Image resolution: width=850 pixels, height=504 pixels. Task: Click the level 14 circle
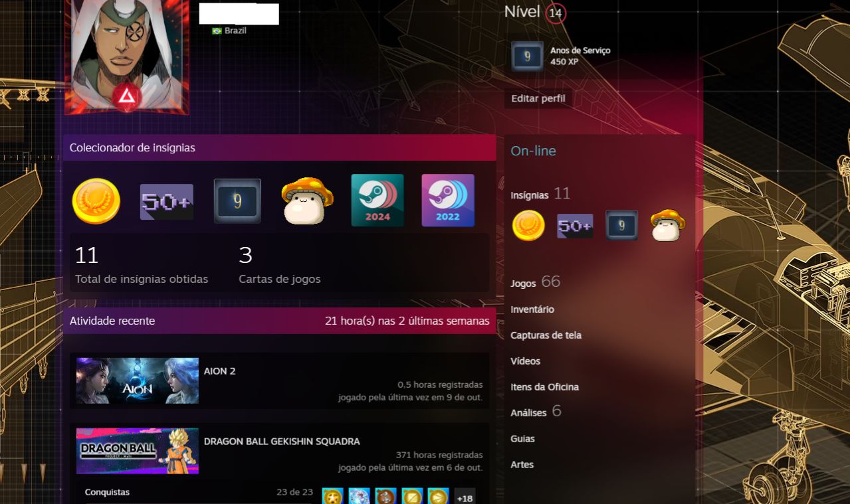[556, 13]
